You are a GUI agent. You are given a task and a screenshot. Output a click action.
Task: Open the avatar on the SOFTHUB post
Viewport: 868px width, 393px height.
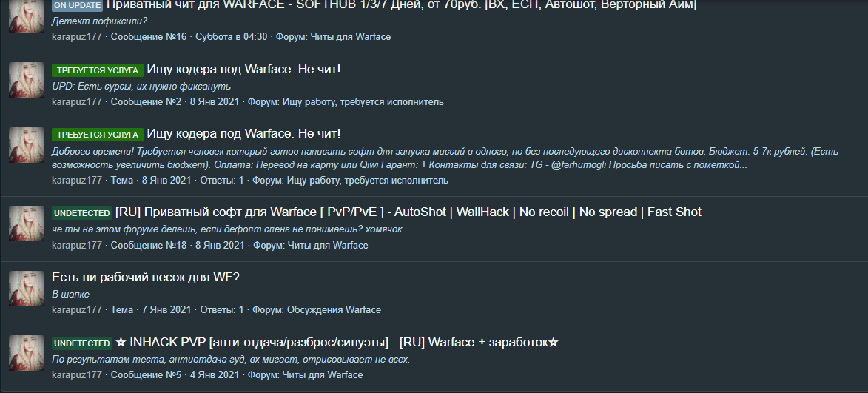[x=27, y=16]
